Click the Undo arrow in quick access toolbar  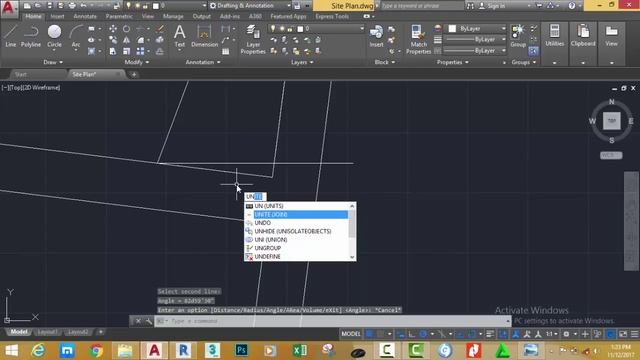(83, 6)
